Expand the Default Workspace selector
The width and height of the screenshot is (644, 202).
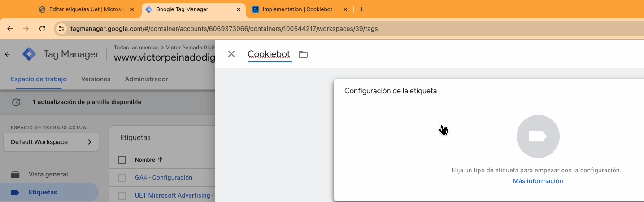coord(51,142)
